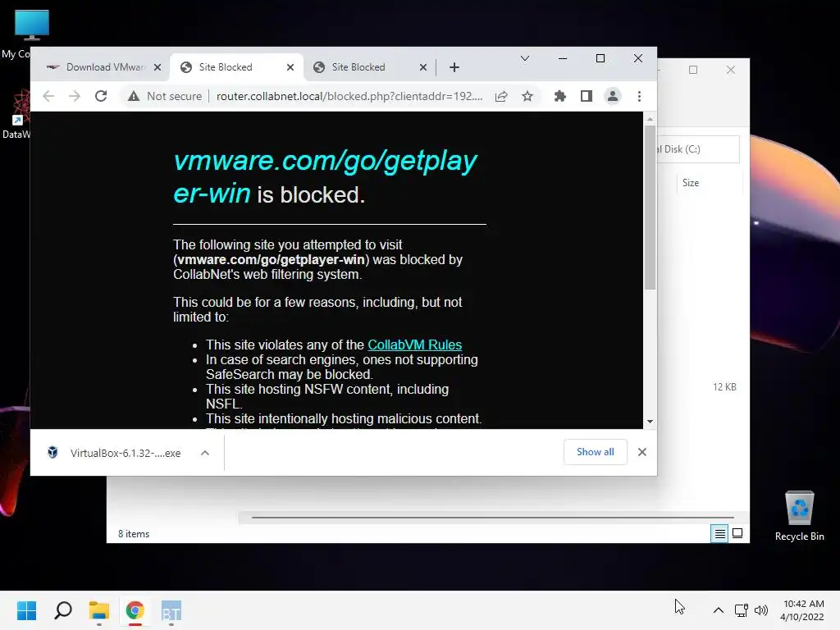The image size is (840, 630).
Task: Click the Not secure warning icon
Action: coord(134,97)
